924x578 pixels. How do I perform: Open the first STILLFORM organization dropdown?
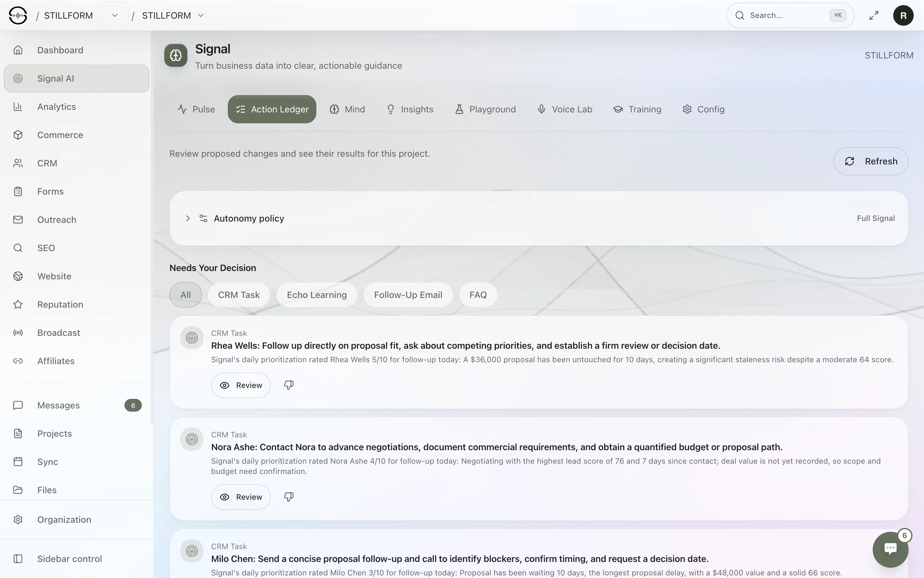tap(115, 15)
